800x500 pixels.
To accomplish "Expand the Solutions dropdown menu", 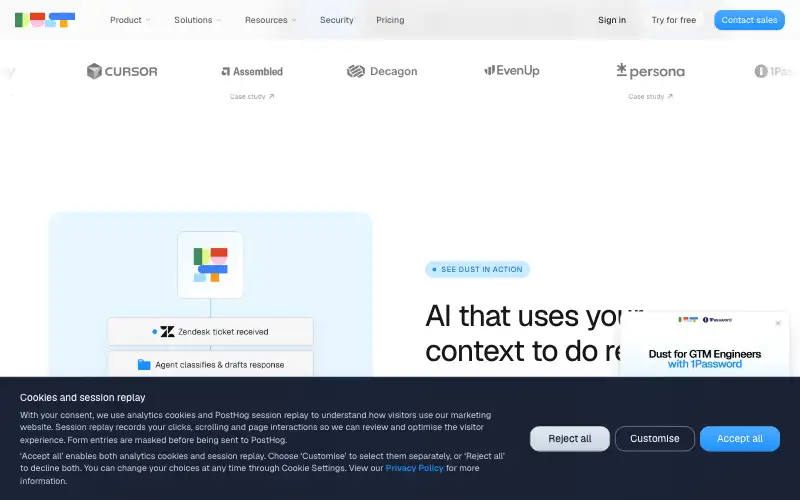I will coord(197,20).
